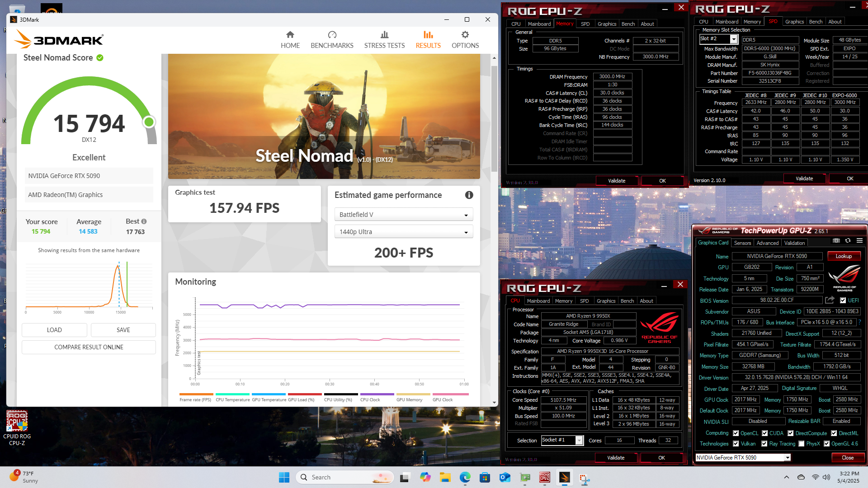The image size is (868, 488).
Task: Refresh GPU-Z readings with refresh icon
Action: 848,240
